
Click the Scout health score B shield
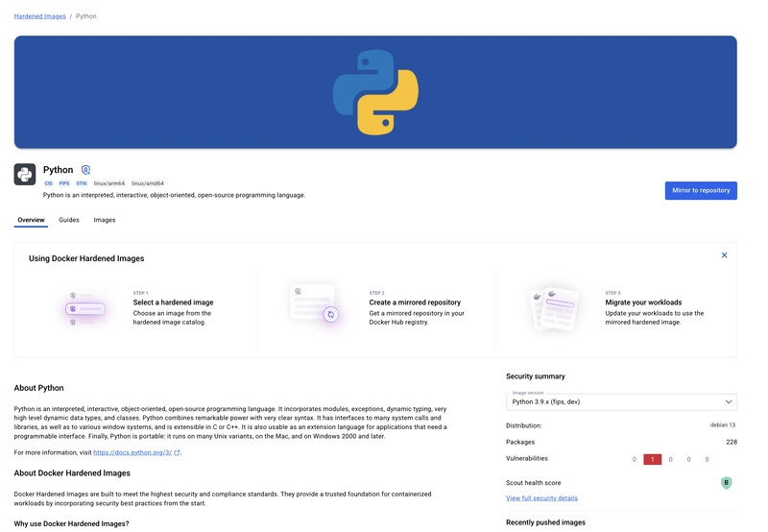tap(727, 483)
